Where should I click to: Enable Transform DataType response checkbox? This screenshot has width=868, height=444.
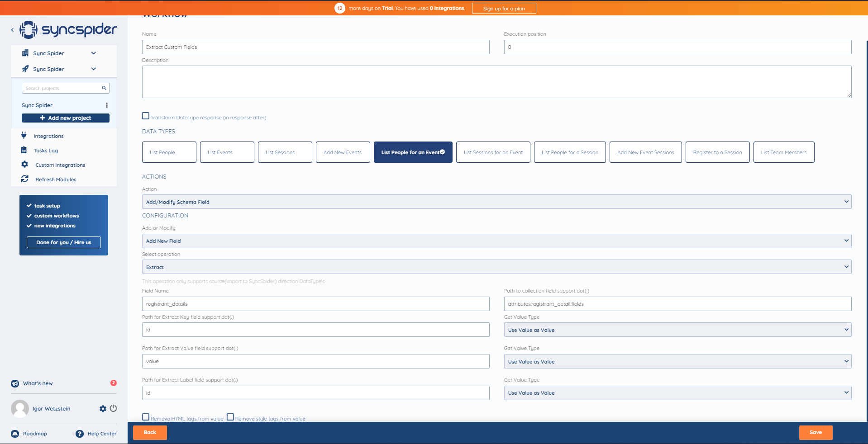tap(146, 116)
